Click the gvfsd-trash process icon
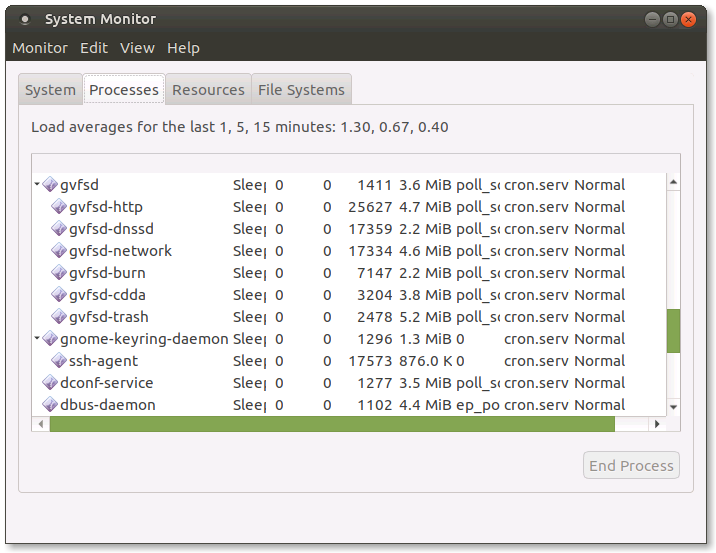This screenshot has height=553, width=716. [59, 317]
